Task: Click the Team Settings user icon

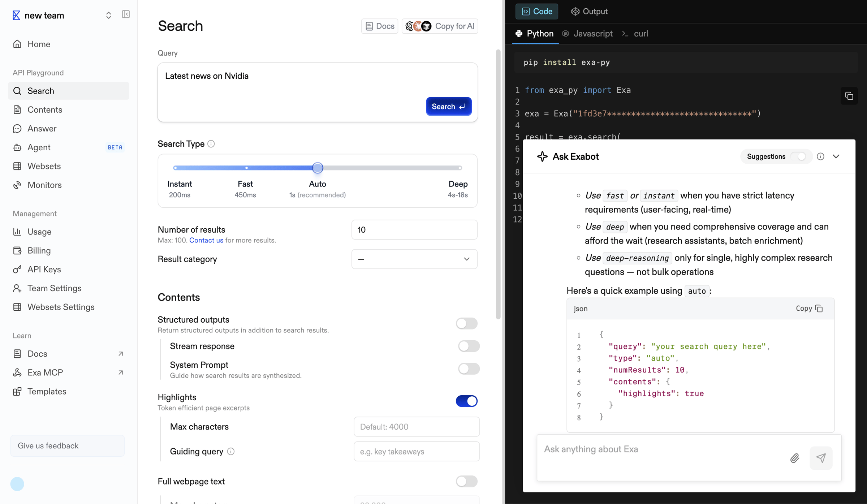Action: tap(17, 288)
